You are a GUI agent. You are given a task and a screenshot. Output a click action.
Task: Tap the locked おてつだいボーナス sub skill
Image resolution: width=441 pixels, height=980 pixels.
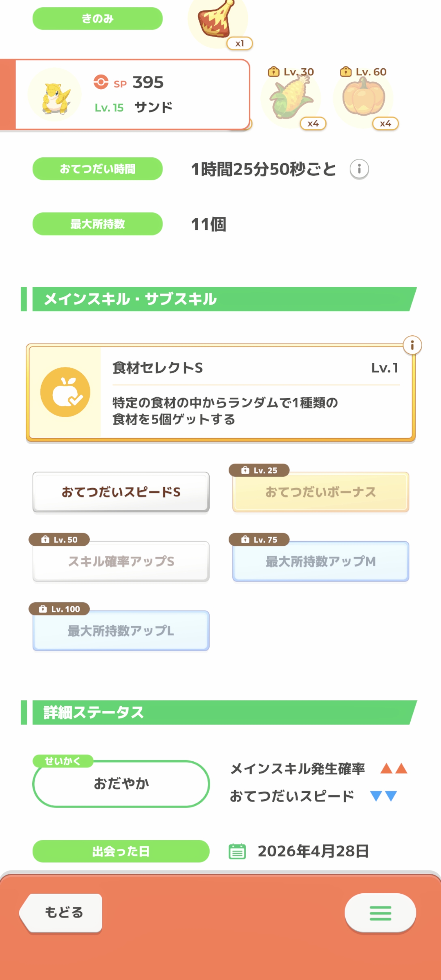(320, 492)
